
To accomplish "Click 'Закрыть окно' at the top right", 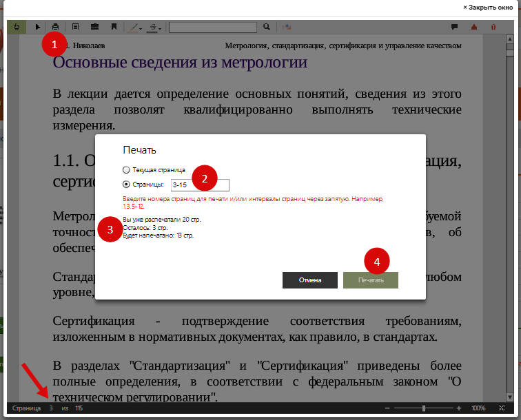I will [490, 7].
